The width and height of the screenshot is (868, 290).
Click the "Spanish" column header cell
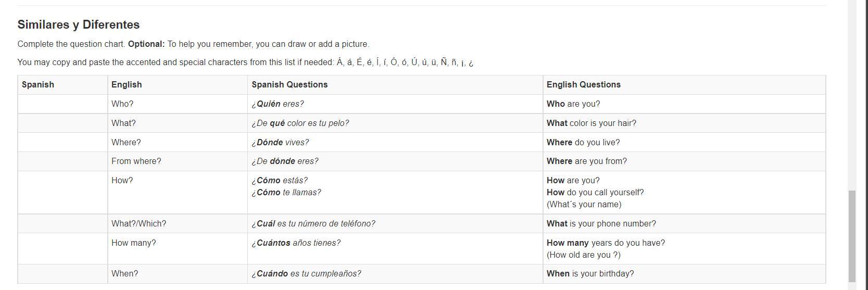click(38, 85)
